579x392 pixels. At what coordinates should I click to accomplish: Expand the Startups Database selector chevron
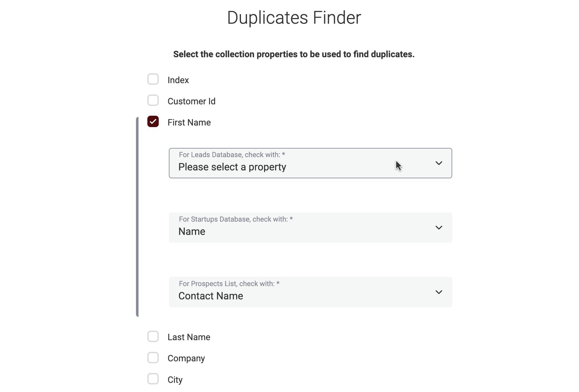coord(439,227)
